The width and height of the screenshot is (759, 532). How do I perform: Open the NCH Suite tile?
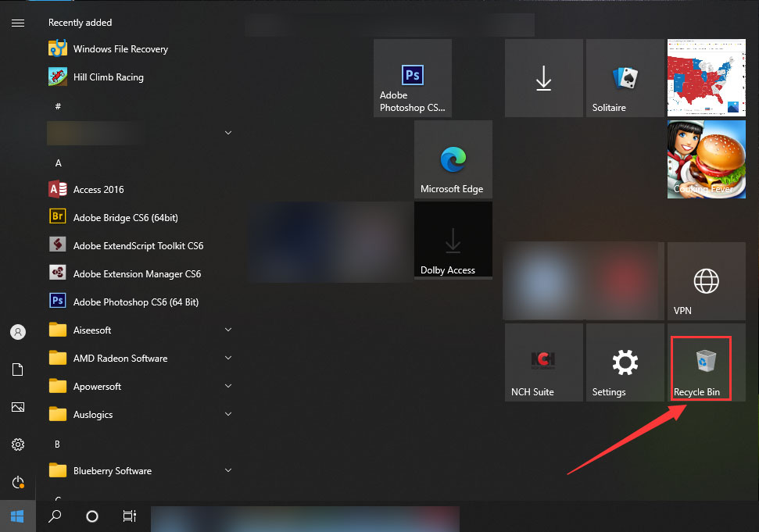pos(543,362)
